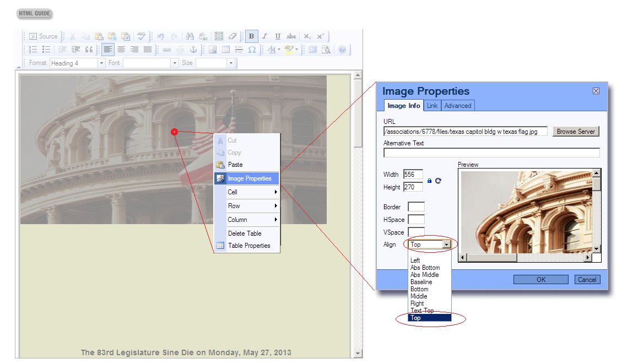Toggle Underline formatting
The height and width of the screenshot is (364, 622).
(278, 36)
